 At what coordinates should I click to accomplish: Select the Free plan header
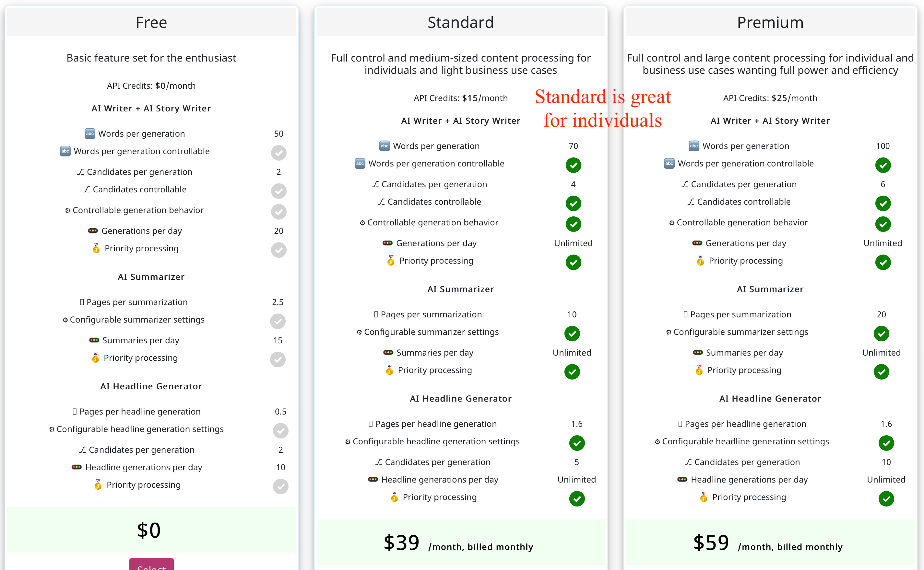[x=151, y=22]
